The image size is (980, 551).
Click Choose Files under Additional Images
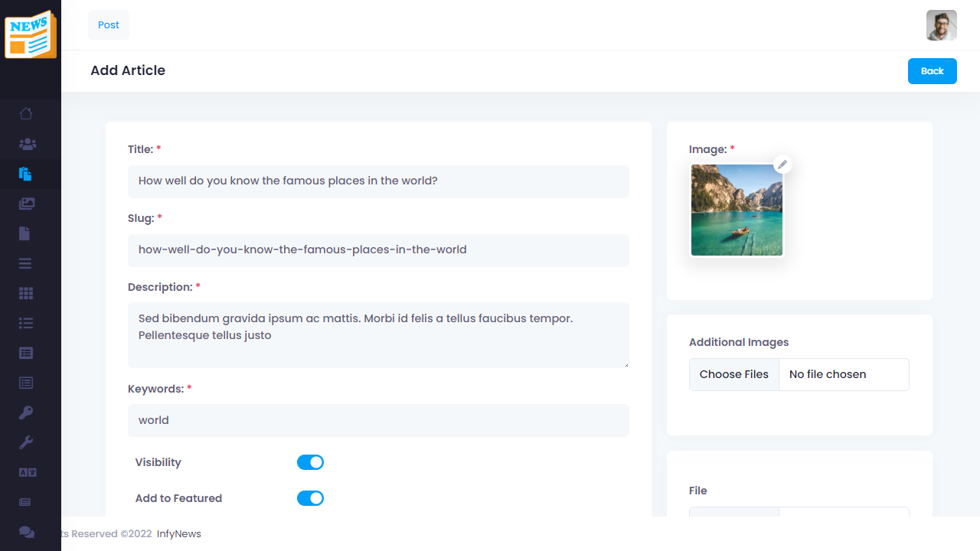733,374
